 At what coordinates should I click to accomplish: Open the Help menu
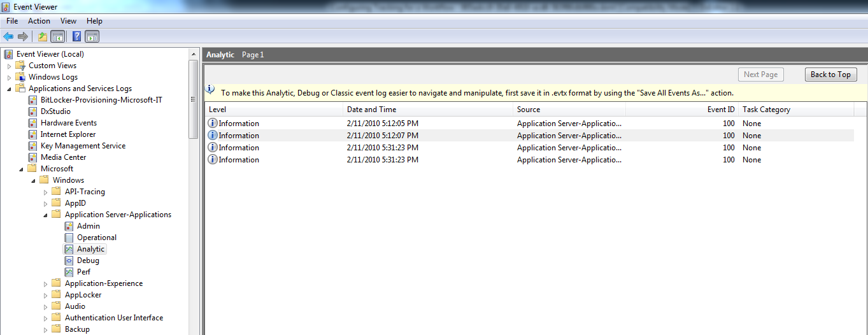[94, 21]
